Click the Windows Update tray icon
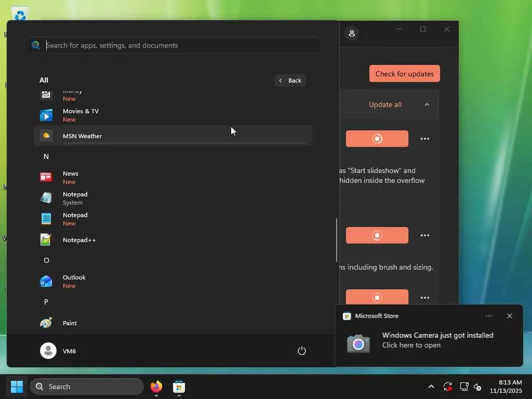Image resolution: width=532 pixels, height=399 pixels. point(447,387)
